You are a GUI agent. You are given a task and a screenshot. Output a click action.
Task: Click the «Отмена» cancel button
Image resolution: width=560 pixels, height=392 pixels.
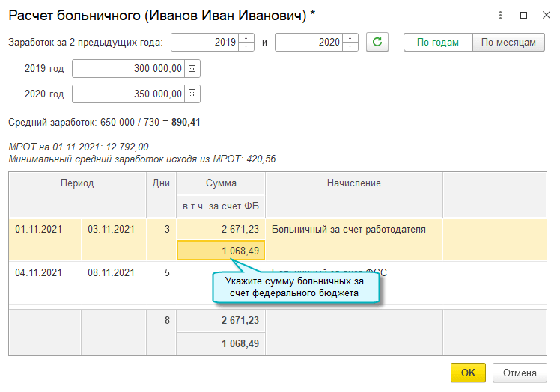pyautogui.click(x=520, y=373)
